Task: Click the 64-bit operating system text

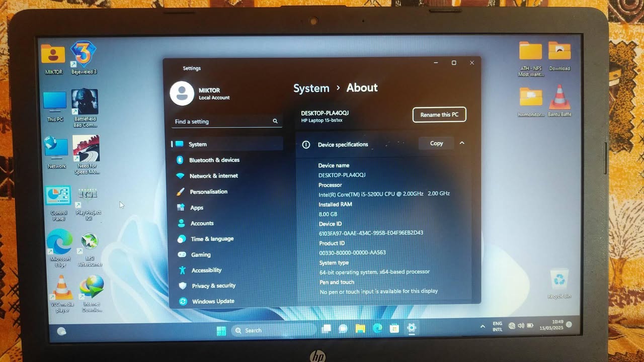Action: coord(374,272)
